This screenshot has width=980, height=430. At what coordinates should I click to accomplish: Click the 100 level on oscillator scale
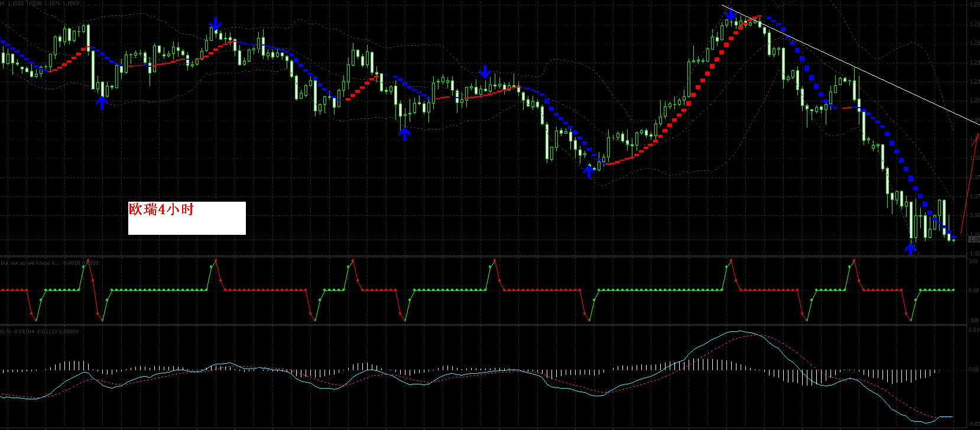pos(972,261)
